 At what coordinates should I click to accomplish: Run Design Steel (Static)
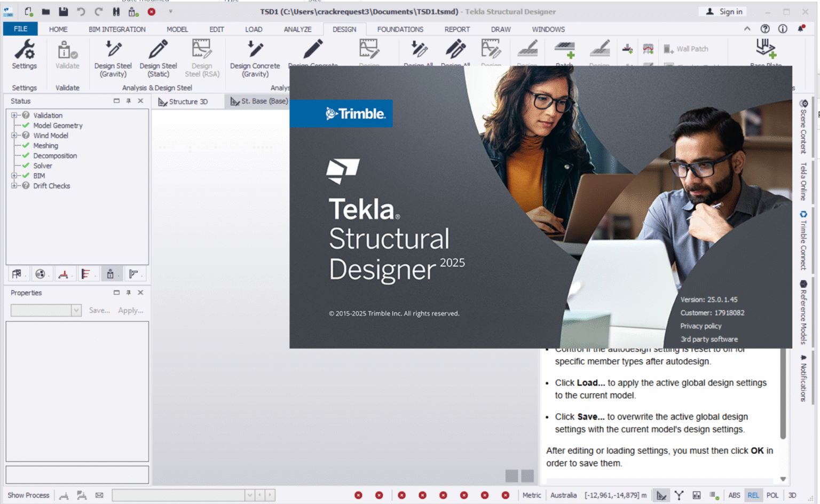pos(159,59)
